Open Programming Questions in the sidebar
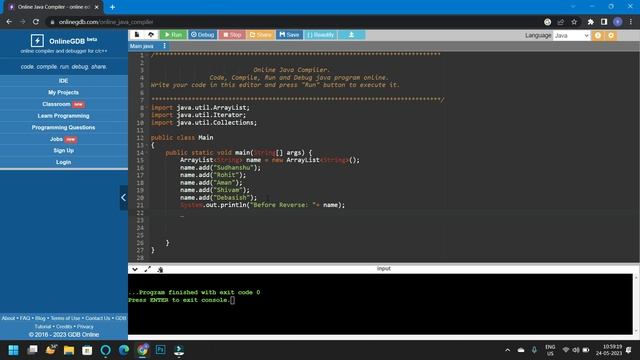The height and width of the screenshot is (360, 640). [x=63, y=127]
